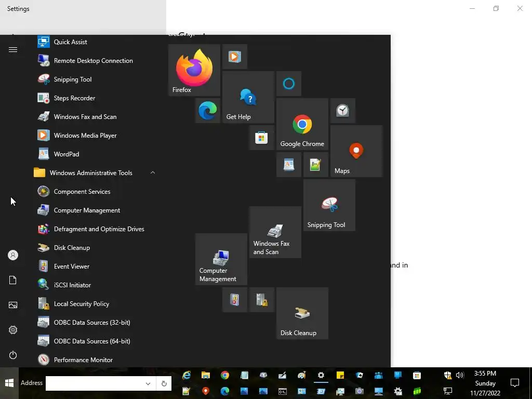
Task: Open the taskbar Address dropdown arrow
Action: click(148, 383)
